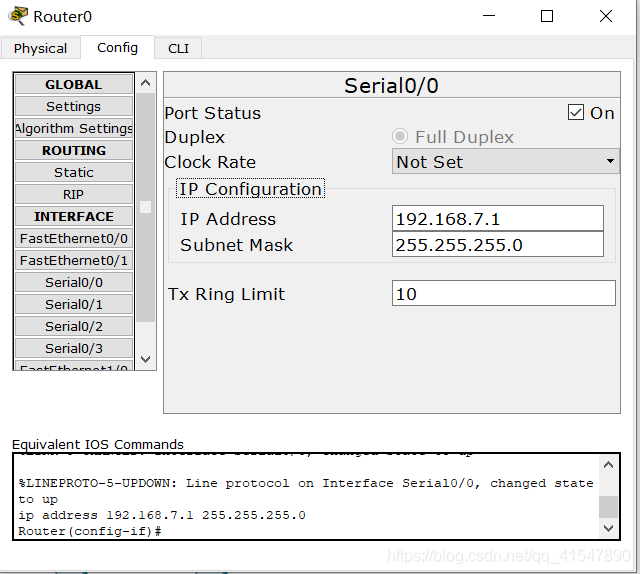Click the 'ip address 192.168.7.1' command line

pos(162,515)
